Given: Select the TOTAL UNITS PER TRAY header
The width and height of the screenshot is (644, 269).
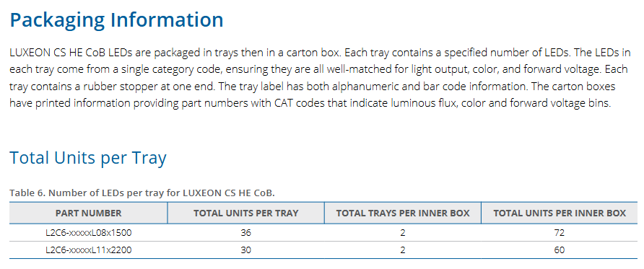Looking at the screenshot, I should coord(246,213).
